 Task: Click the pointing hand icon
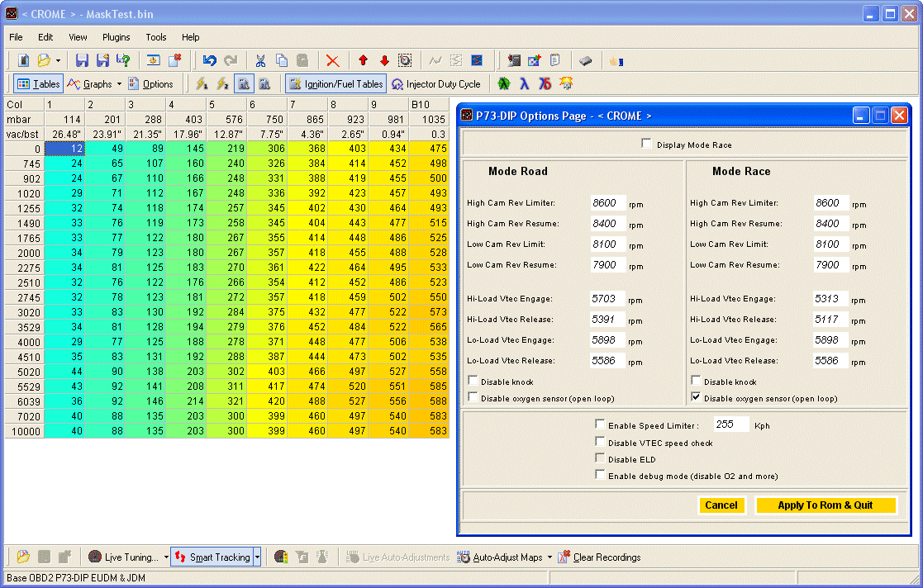click(616, 60)
